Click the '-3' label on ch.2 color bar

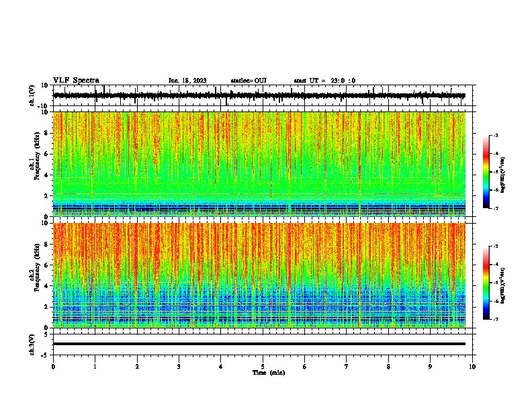point(495,246)
